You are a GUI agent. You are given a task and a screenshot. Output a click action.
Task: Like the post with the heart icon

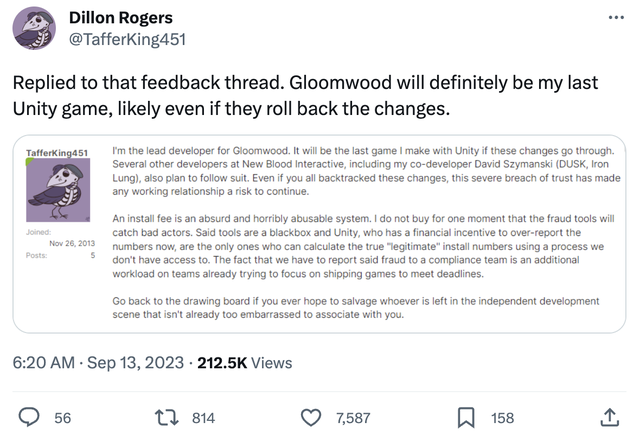(x=312, y=417)
